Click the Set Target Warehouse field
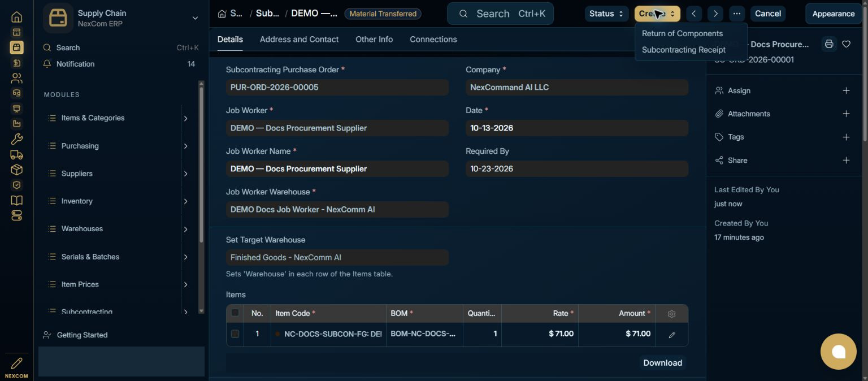The height and width of the screenshot is (381, 868). 337,257
